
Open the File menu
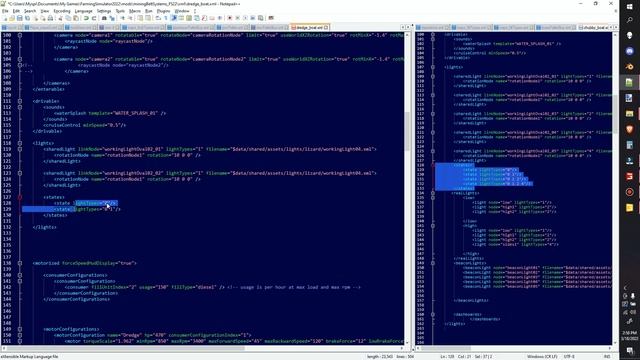coord(5,11)
